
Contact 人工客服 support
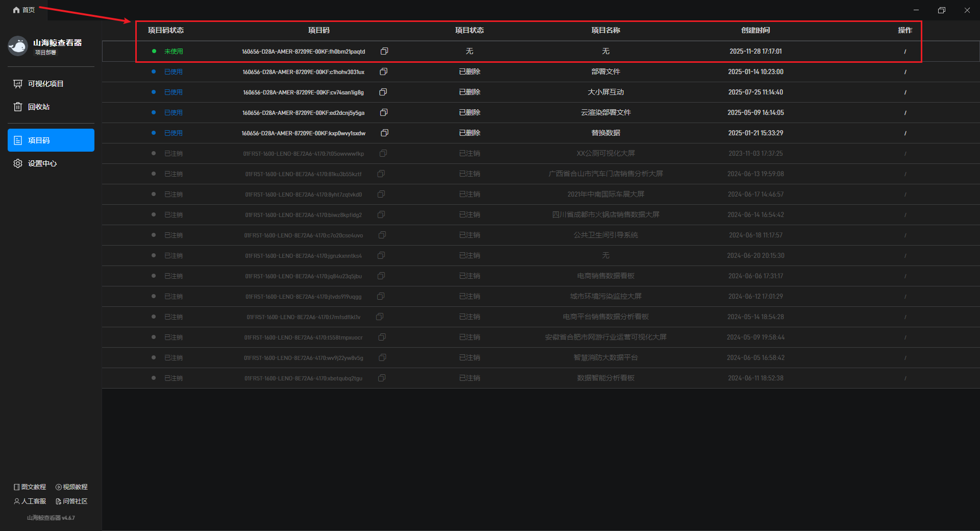click(30, 501)
